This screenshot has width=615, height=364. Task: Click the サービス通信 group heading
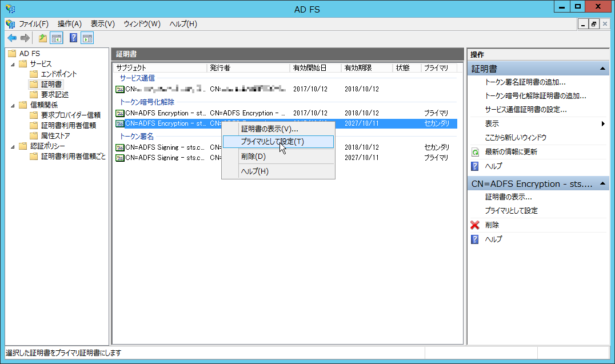[137, 78]
